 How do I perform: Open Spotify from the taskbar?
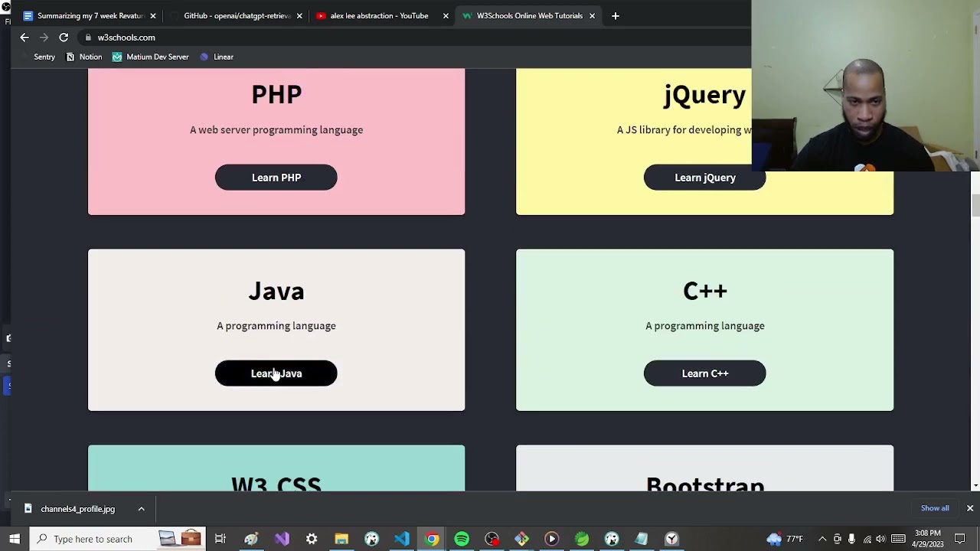click(462, 539)
